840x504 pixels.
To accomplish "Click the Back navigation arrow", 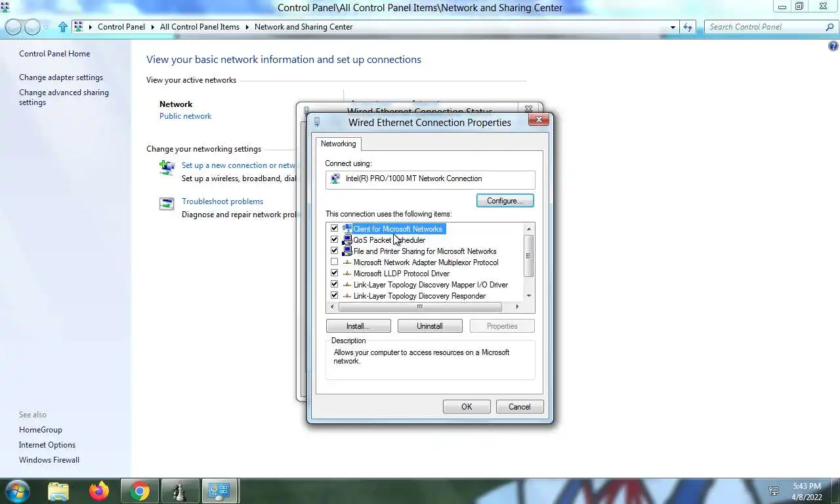I will tap(13, 27).
